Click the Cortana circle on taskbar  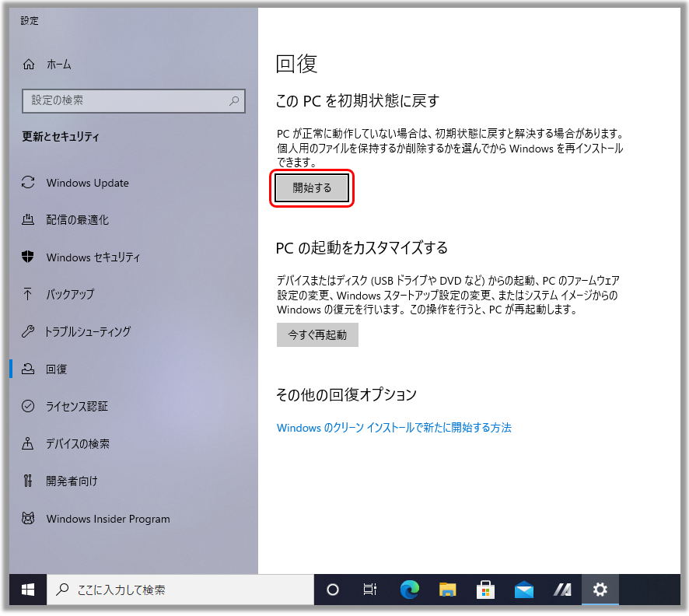(333, 590)
